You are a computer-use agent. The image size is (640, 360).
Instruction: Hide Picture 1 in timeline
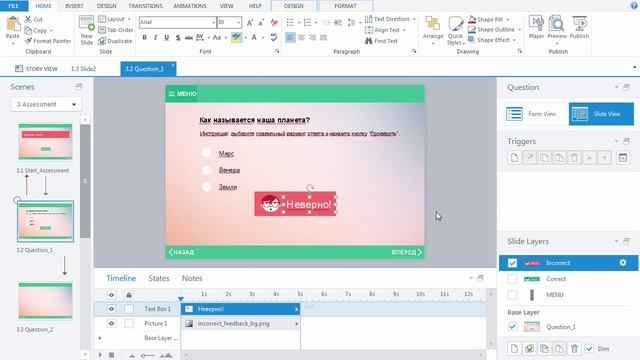tap(111, 323)
